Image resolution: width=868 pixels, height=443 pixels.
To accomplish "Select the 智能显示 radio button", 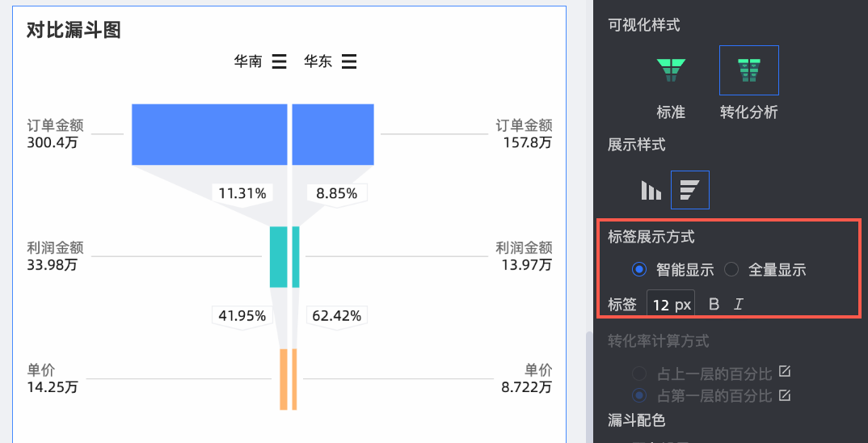I will point(639,269).
